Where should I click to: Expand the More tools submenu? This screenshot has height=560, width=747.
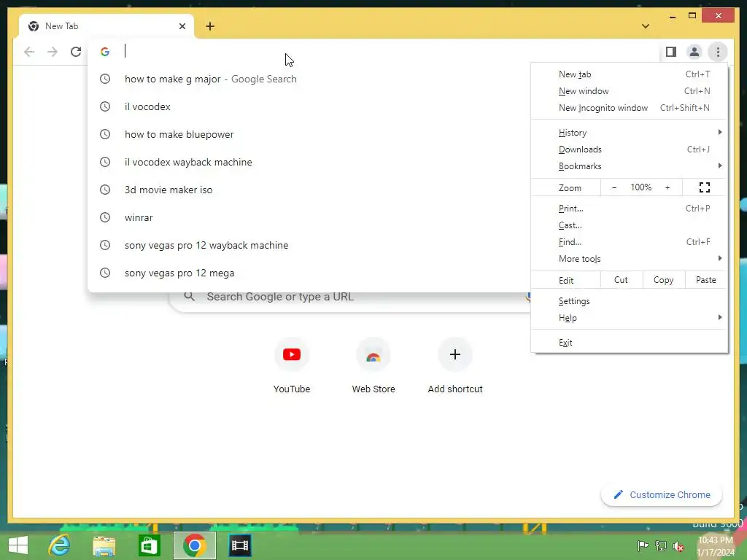[630, 259]
